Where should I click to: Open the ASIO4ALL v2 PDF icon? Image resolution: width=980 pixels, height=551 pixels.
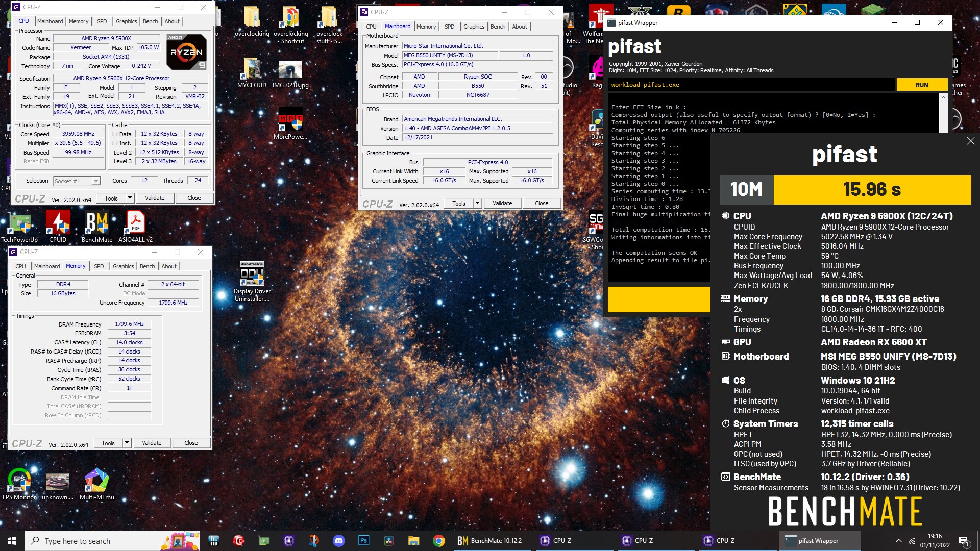coord(135,227)
